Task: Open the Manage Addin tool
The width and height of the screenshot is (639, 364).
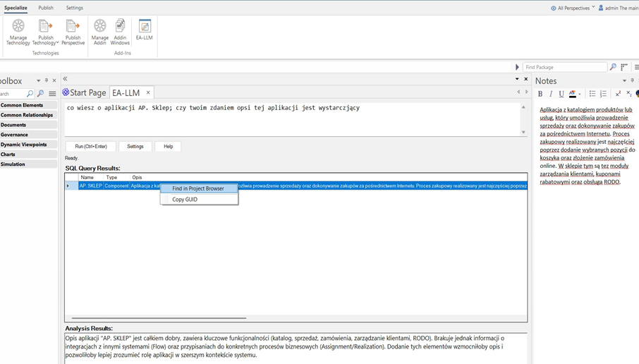Action: point(100,32)
